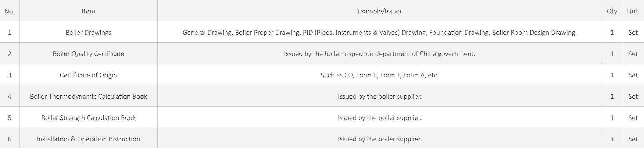Select the "Unit" column header
The width and height of the screenshot is (644, 148).
633,11
